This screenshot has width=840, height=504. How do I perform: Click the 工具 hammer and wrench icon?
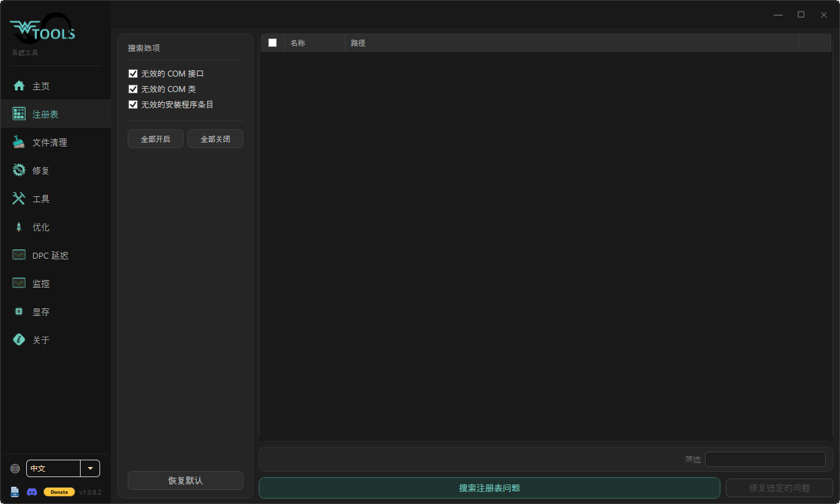19,199
